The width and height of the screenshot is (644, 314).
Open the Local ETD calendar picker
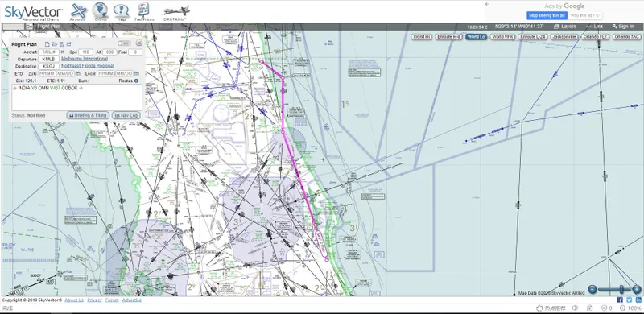[x=137, y=73]
